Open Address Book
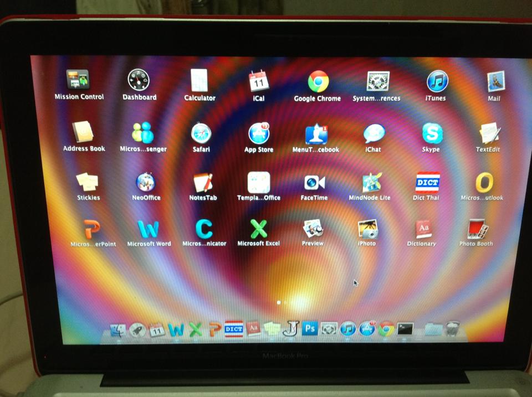Image resolution: width=532 pixels, height=397 pixels. pyautogui.click(x=83, y=132)
